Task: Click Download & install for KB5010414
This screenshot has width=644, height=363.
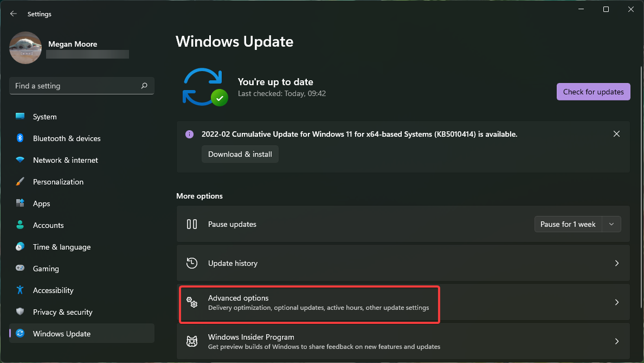Action: 240,154
